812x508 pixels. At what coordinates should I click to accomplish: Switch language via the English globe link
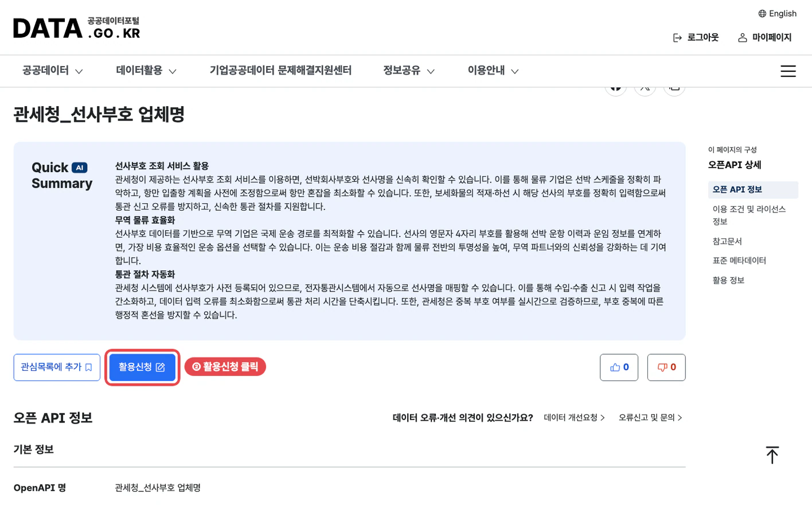777,14
